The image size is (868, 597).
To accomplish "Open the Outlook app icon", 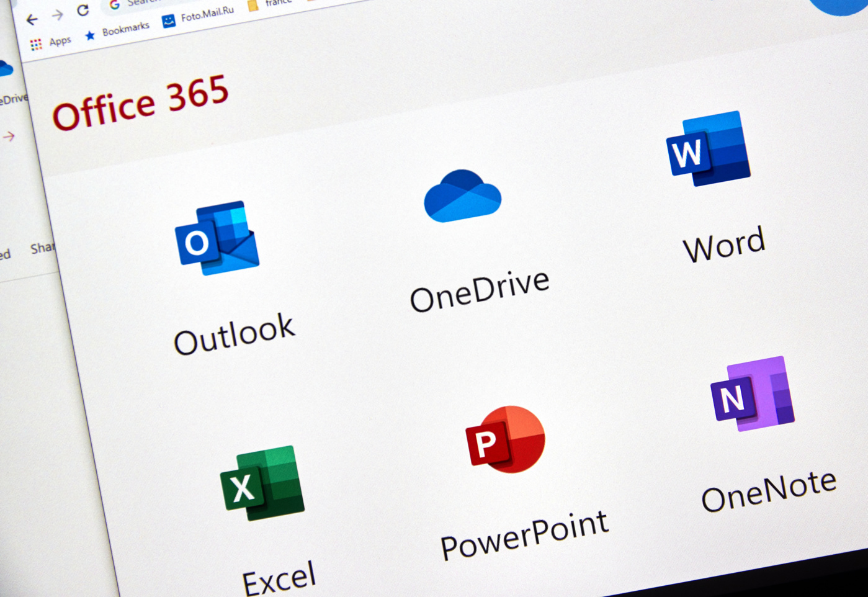I will point(217,238).
